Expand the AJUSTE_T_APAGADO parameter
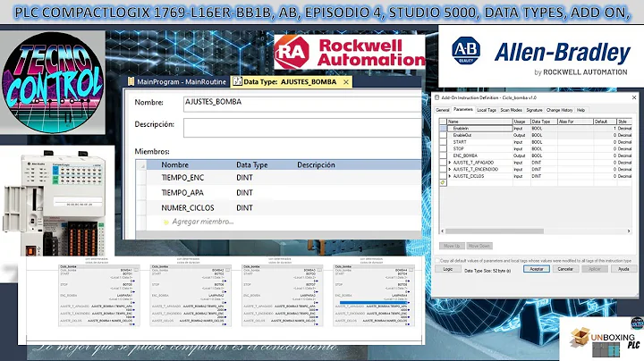This screenshot has height=361, width=644. 450,163
